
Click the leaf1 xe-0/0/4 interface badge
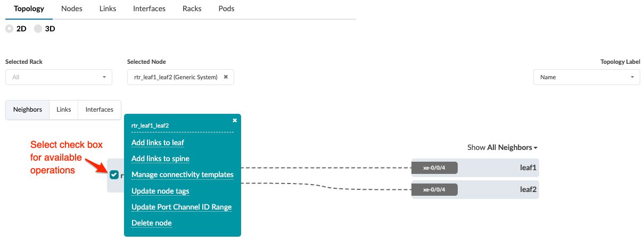click(x=434, y=168)
